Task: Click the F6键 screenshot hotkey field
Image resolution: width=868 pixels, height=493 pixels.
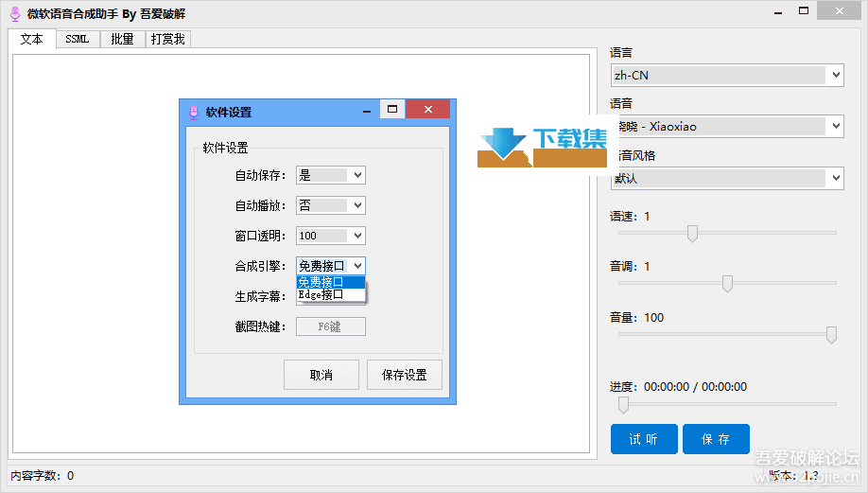Action: [331, 326]
